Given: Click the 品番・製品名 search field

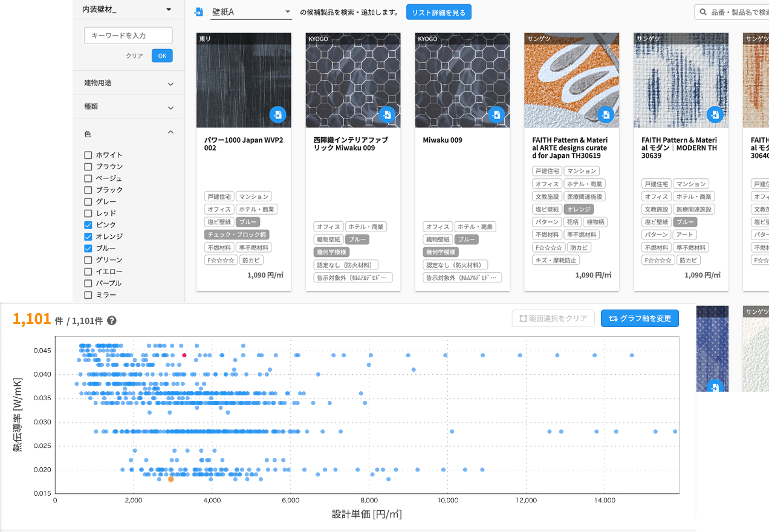Looking at the screenshot, I should [x=732, y=12].
